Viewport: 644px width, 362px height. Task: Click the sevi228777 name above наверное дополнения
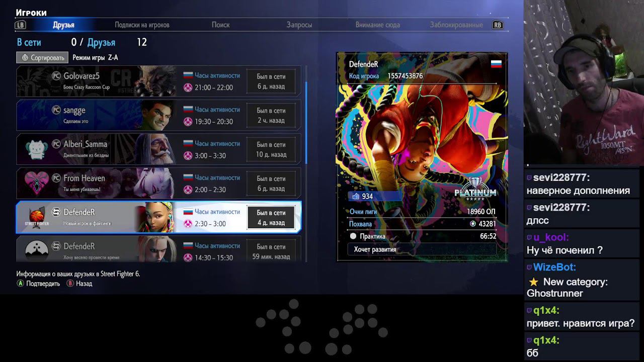click(x=561, y=177)
